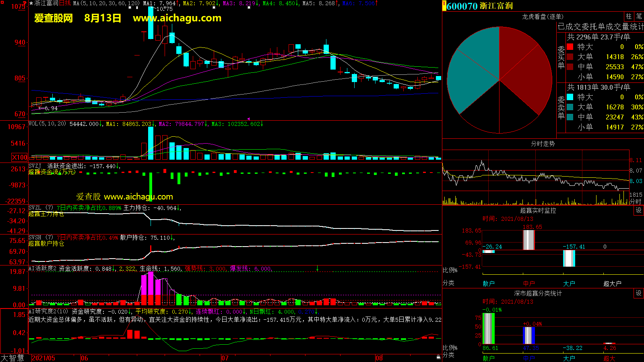
Task: Switch order view to per-trade mode (笔)
Action: click(x=639, y=16)
